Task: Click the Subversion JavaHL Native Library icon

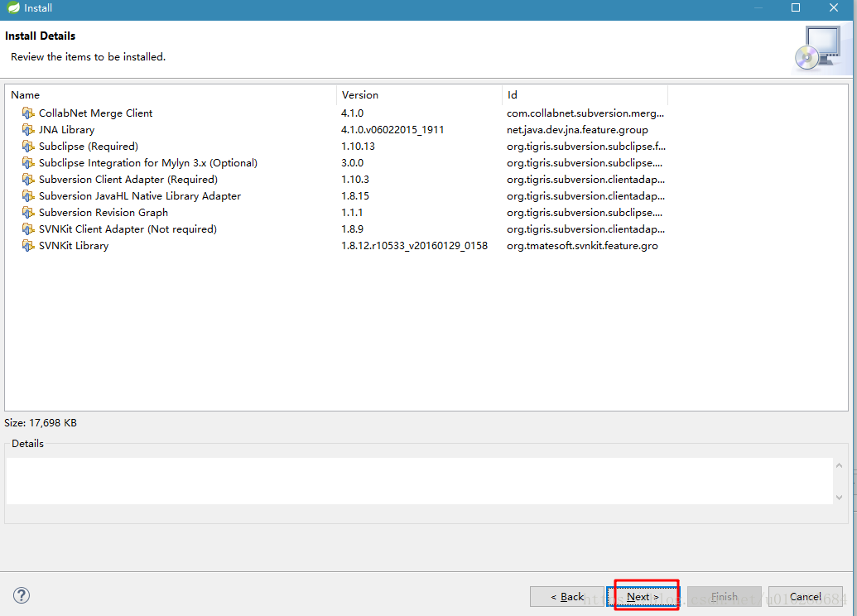Action: (x=28, y=195)
